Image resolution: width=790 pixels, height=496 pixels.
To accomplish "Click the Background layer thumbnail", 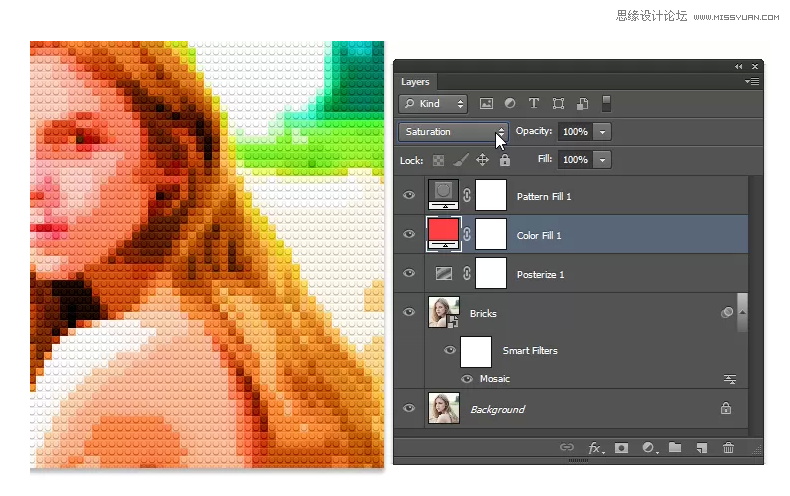I will 444,408.
